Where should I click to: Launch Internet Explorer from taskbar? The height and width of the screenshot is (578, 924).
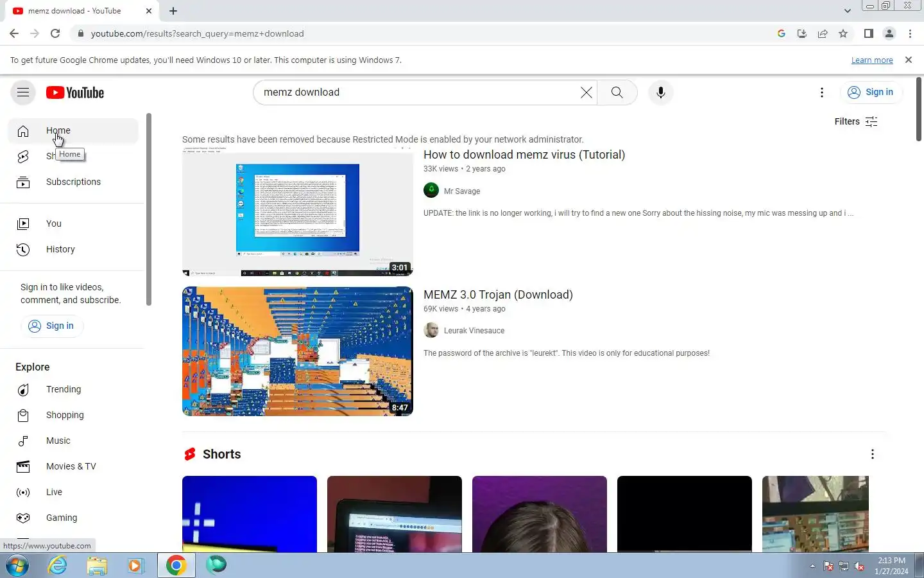pos(58,565)
